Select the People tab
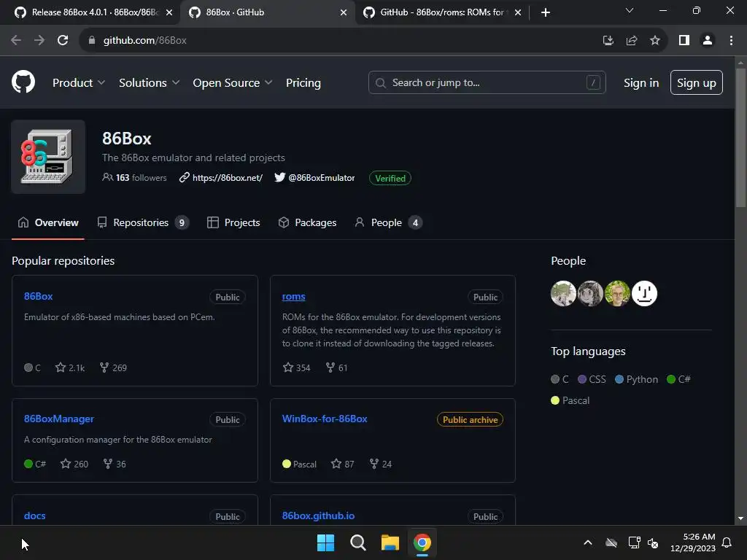This screenshot has width=747, height=560. (388, 222)
